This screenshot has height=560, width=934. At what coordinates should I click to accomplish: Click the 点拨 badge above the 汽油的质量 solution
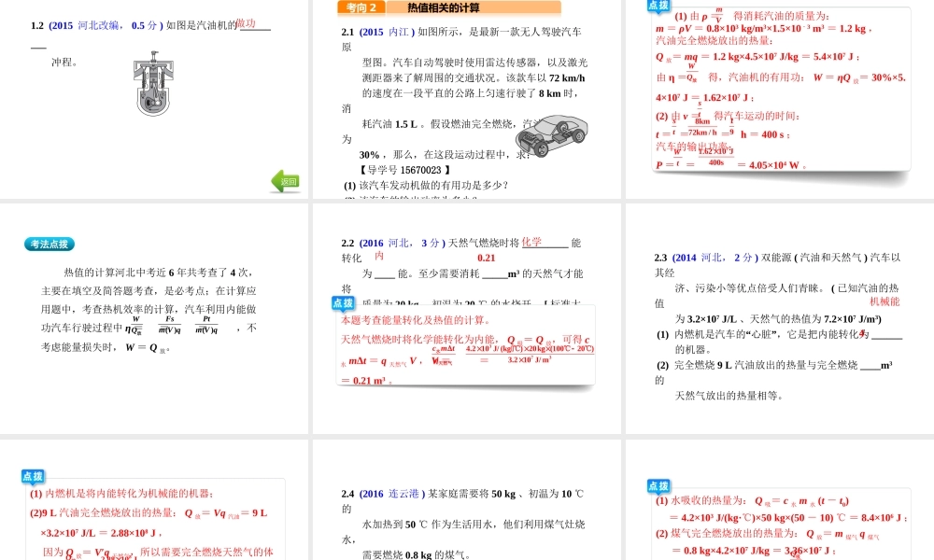(658, 6)
